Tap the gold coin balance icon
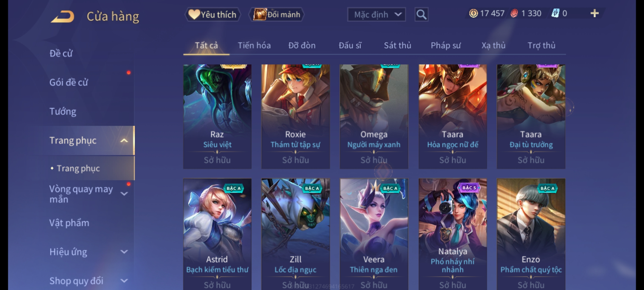This screenshot has height=290, width=644. click(x=473, y=13)
